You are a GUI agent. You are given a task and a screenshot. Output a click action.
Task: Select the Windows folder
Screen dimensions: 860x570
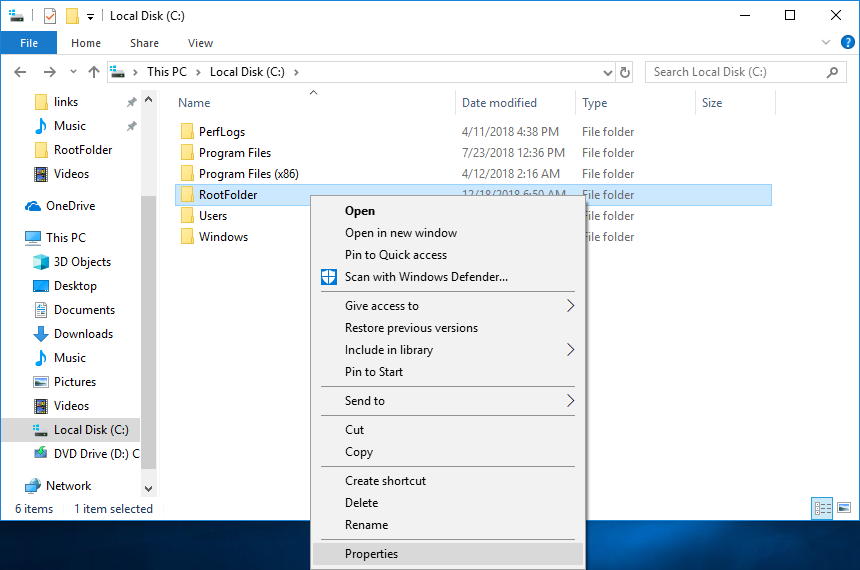click(223, 236)
